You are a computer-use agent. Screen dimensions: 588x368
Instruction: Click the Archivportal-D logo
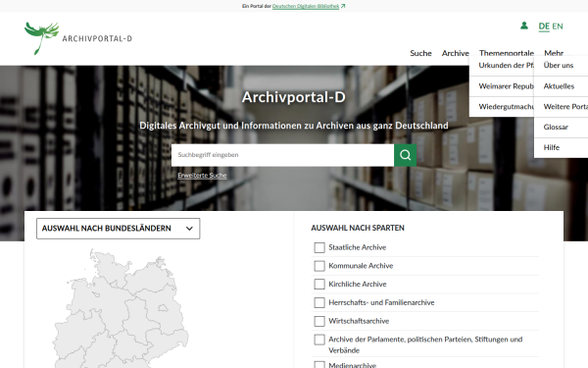pos(78,38)
